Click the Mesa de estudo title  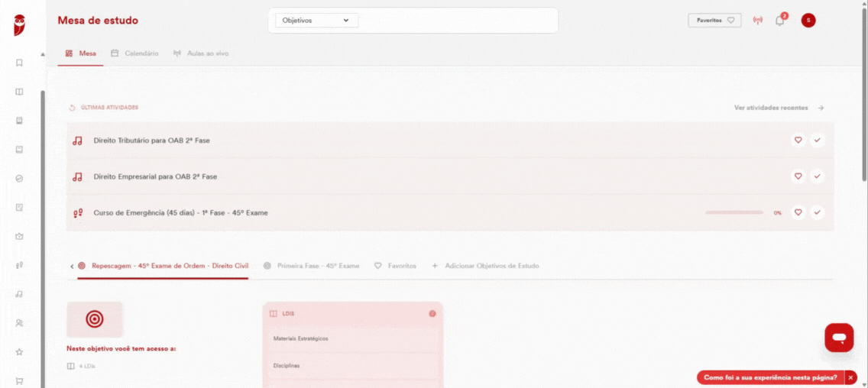coord(98,21)
